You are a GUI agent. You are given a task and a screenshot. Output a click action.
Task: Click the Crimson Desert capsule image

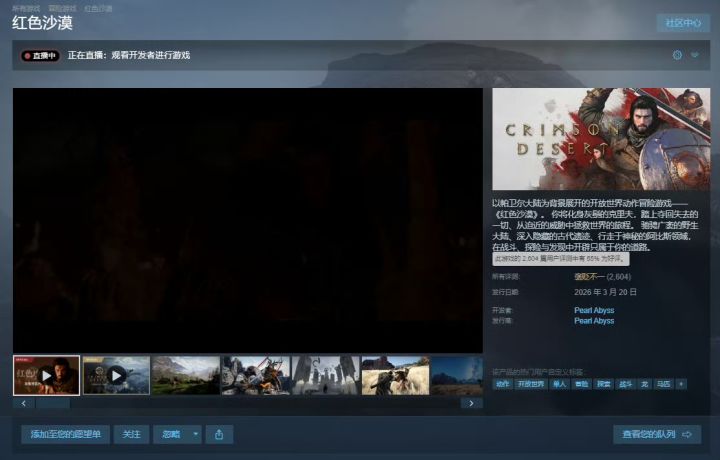[x=601, y=139]
